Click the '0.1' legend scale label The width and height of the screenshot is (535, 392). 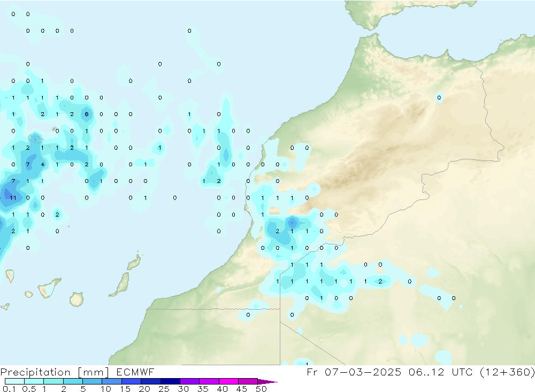[x=9, y=389]
